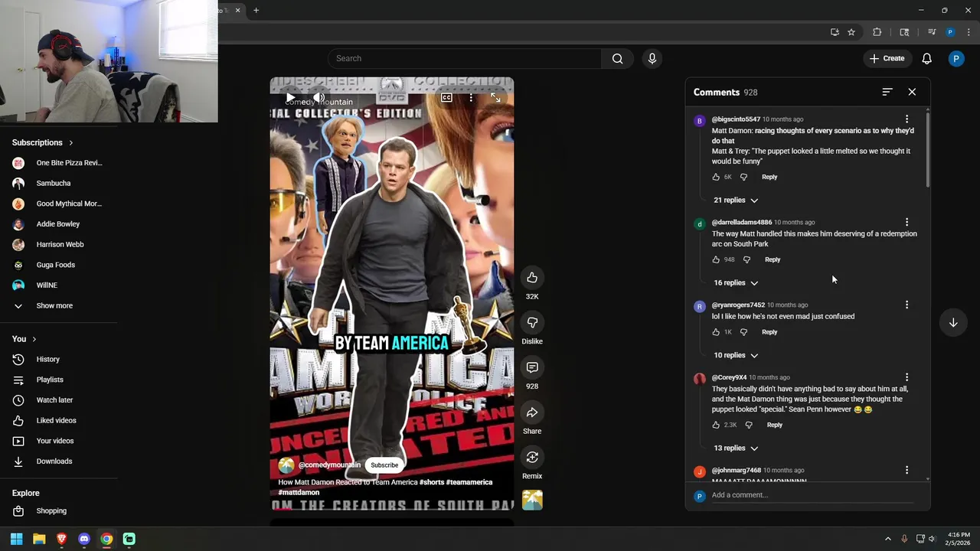This screenshot has height=551, width=980.
Task: Like the short with thumbs up
Action: [x=532, y=278]
